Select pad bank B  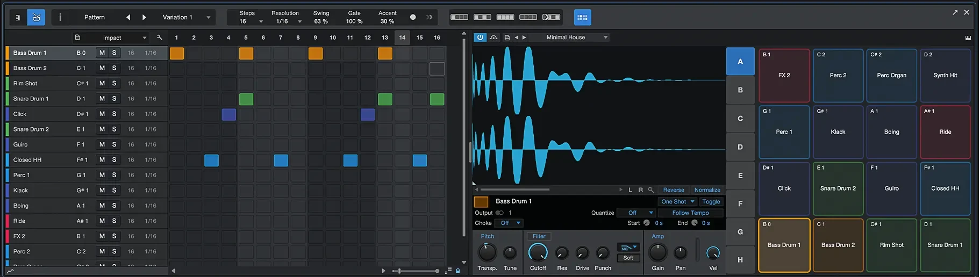(740, 90)
